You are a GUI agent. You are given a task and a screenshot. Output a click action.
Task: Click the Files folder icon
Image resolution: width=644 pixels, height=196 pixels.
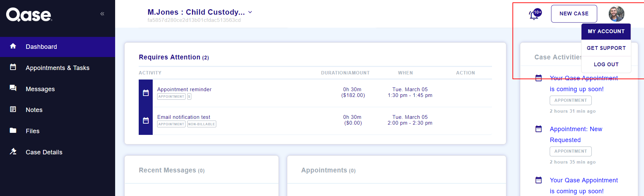click(13, 130)
